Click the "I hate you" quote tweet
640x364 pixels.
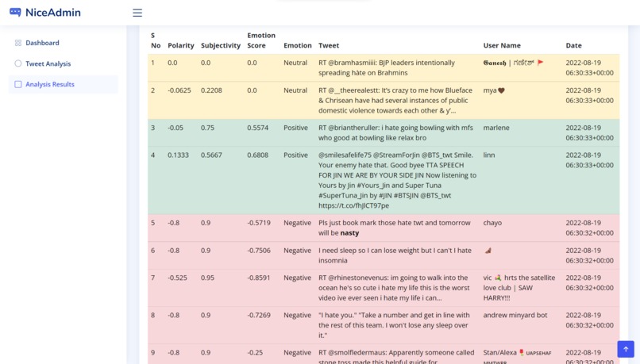pyautogui.click(x=394, y=325)
